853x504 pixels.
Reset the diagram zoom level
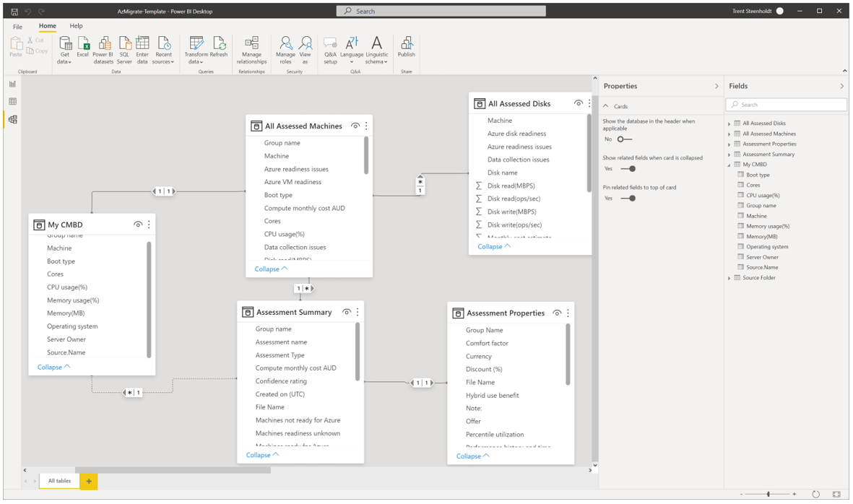pos(815,494)
